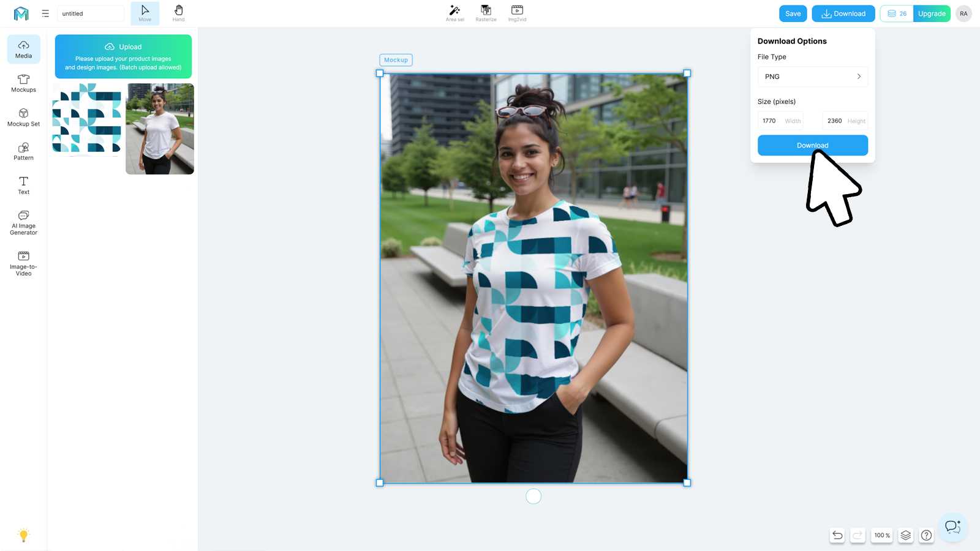Open the help question mark icon

(x=927, y=535)
